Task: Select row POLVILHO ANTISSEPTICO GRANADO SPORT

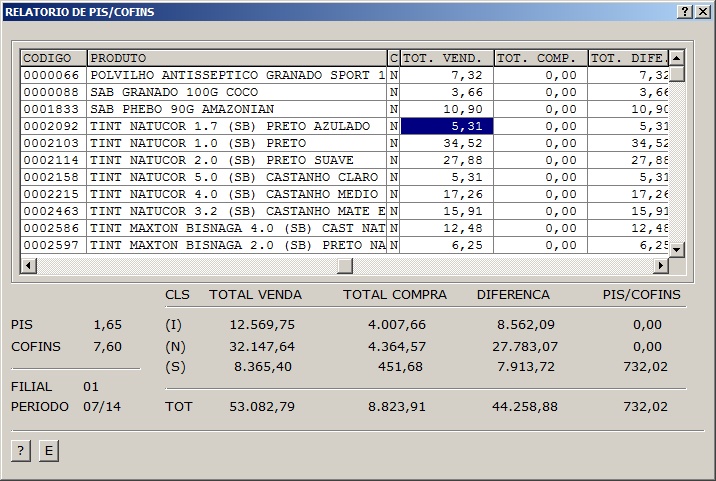Action: click(x=236, y=75)
